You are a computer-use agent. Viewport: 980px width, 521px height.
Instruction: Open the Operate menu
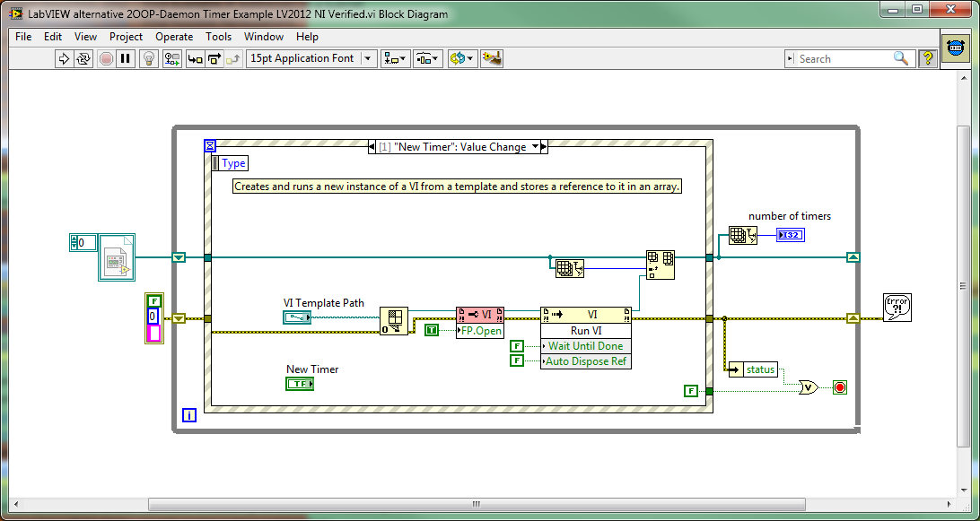[x=174, y=37]
